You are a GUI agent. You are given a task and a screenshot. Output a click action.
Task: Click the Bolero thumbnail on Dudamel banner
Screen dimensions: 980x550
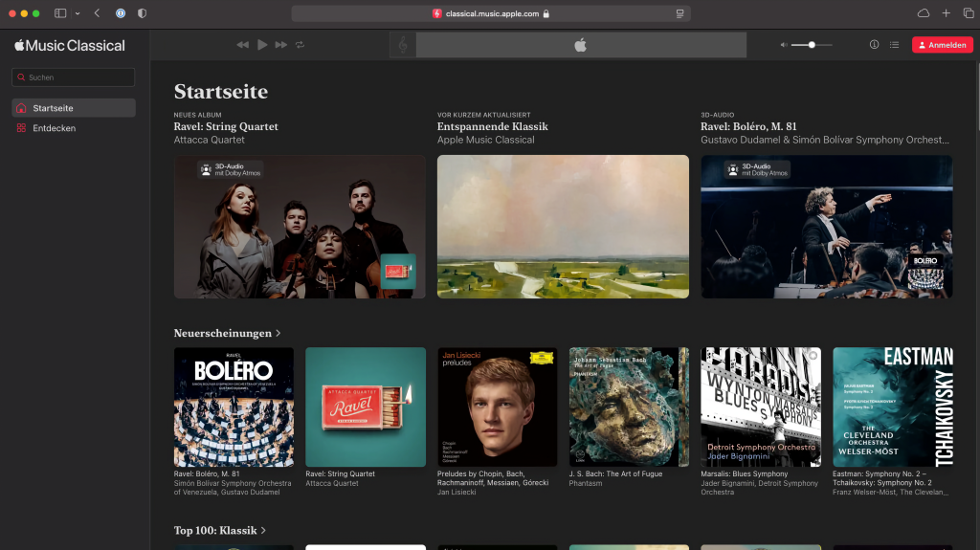click(925, 272)
